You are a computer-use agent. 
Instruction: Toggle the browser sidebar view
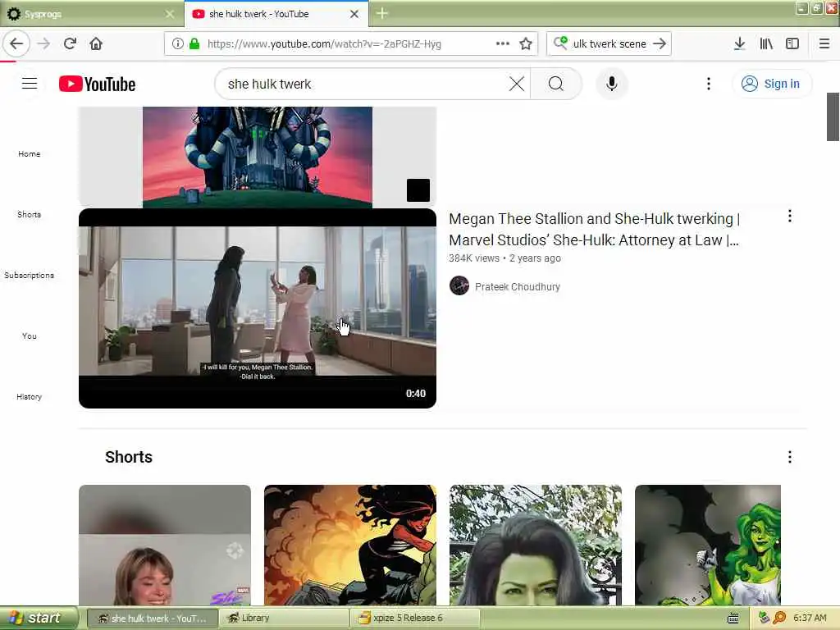(792, 43)
